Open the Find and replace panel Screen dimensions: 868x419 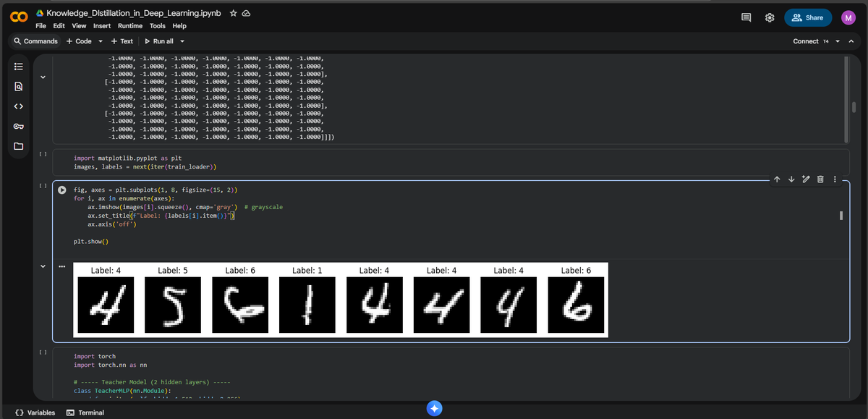tap(18, 86)
